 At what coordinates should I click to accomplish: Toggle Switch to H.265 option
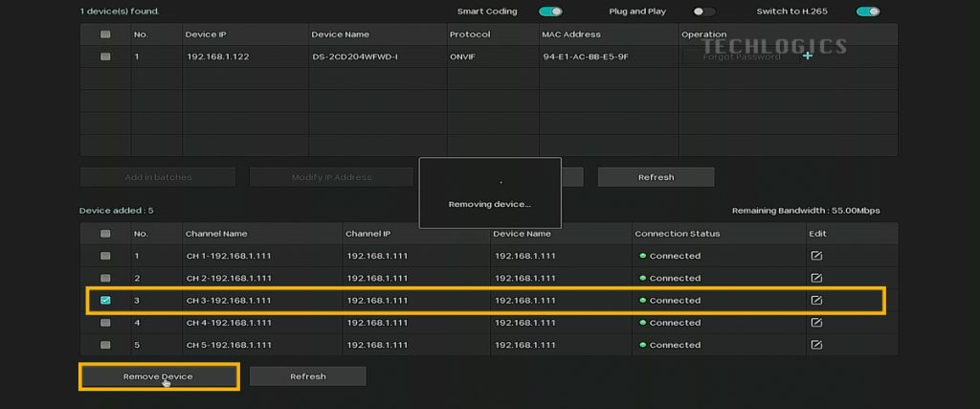click(867, 11)
